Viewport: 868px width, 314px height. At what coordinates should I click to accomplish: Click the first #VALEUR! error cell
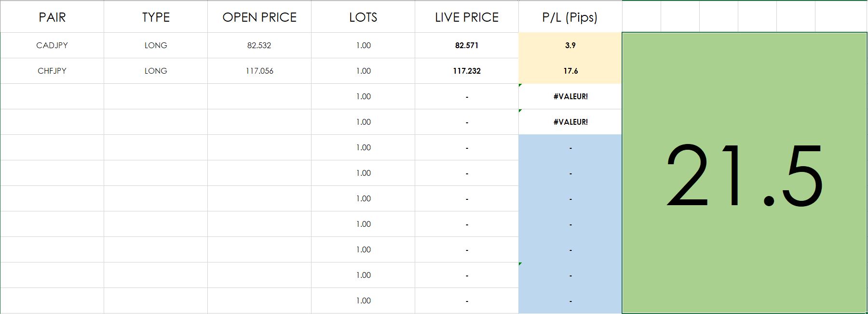pyautogui.click(x=570, y=96)
